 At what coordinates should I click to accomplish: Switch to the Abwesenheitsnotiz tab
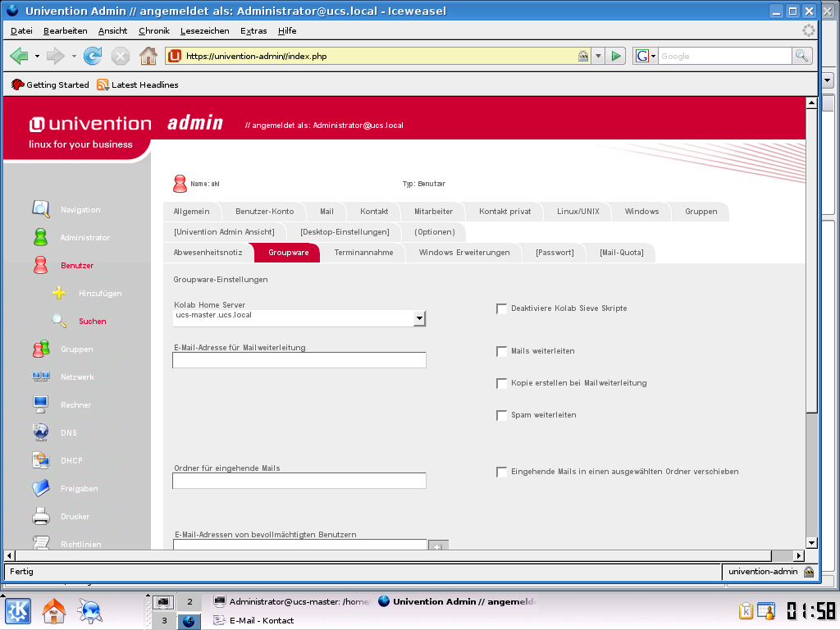click(208, 253)
